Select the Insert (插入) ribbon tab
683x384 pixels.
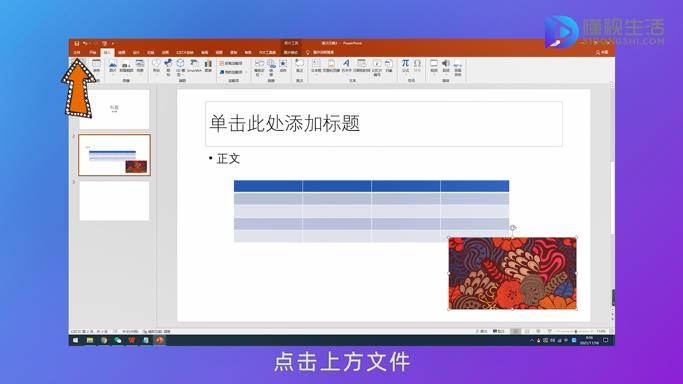107,52
